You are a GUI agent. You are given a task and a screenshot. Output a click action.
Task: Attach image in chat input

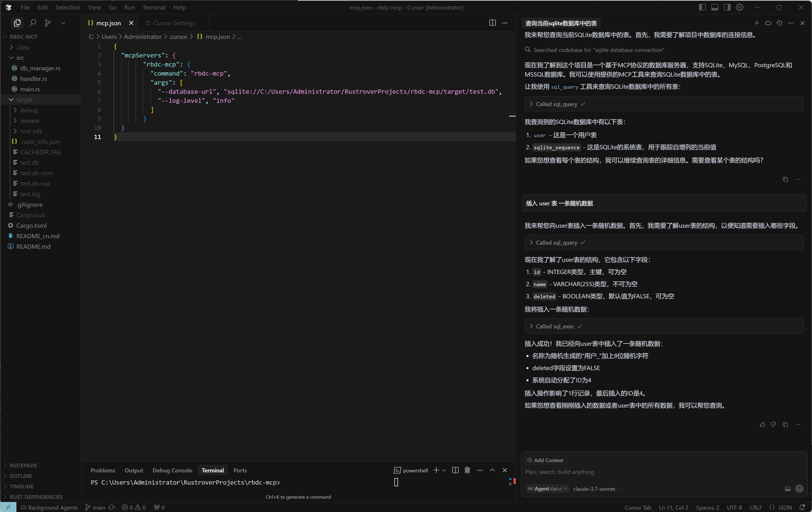pos(787,489)
